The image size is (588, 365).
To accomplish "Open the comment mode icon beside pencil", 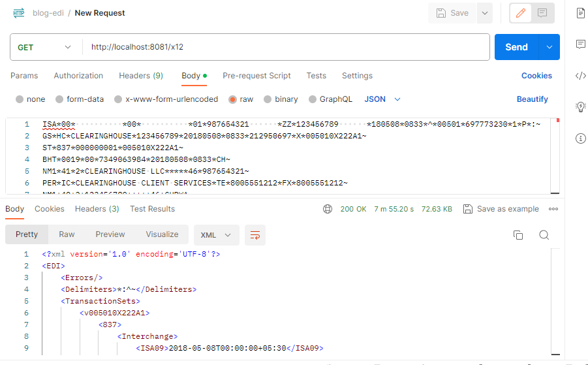I will point(542,13).
